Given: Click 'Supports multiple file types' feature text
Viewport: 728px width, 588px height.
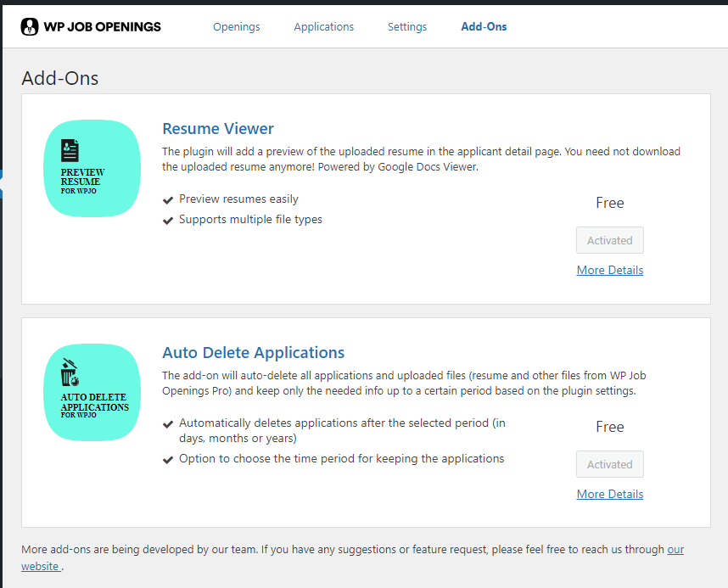Looking at the screenshot, I should [250, 219].
